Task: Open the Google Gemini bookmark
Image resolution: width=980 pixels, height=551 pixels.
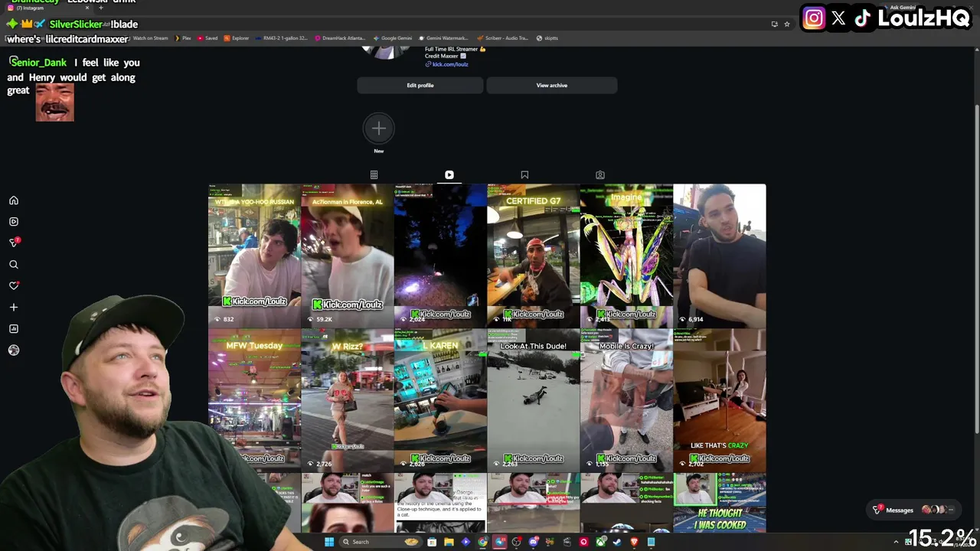Action: tap(393, 37)
